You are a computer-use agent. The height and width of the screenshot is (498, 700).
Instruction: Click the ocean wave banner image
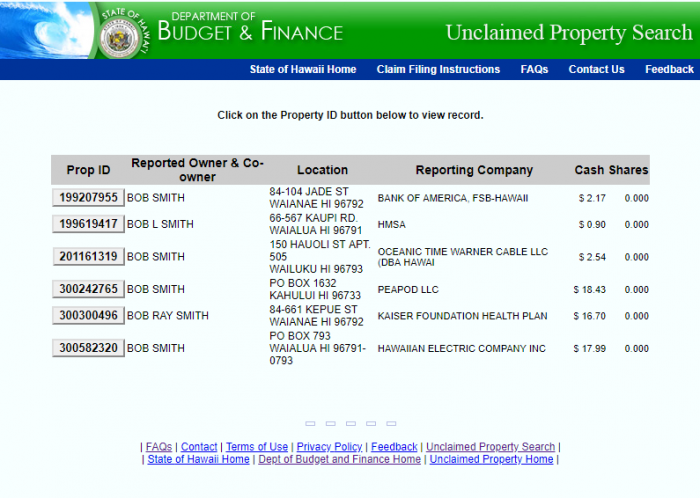pos(46,30)
